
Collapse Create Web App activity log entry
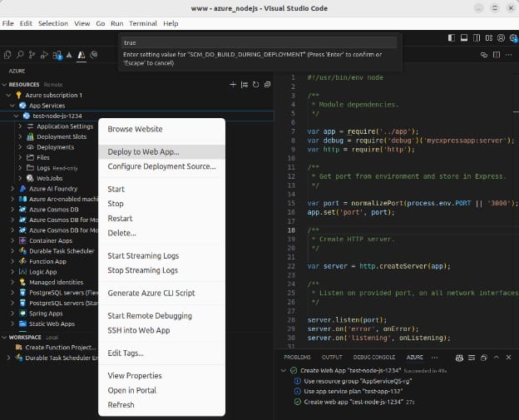point(284,371)
